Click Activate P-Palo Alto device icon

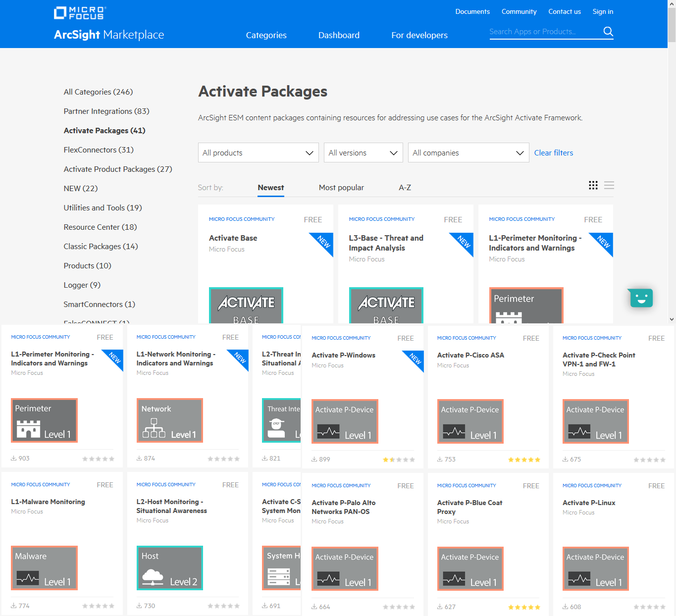tap(345, 569)
